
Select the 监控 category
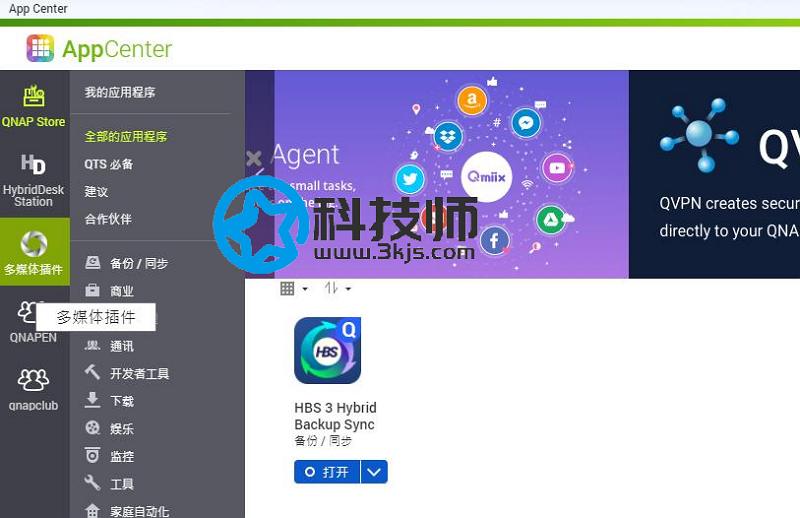(122, 456)
